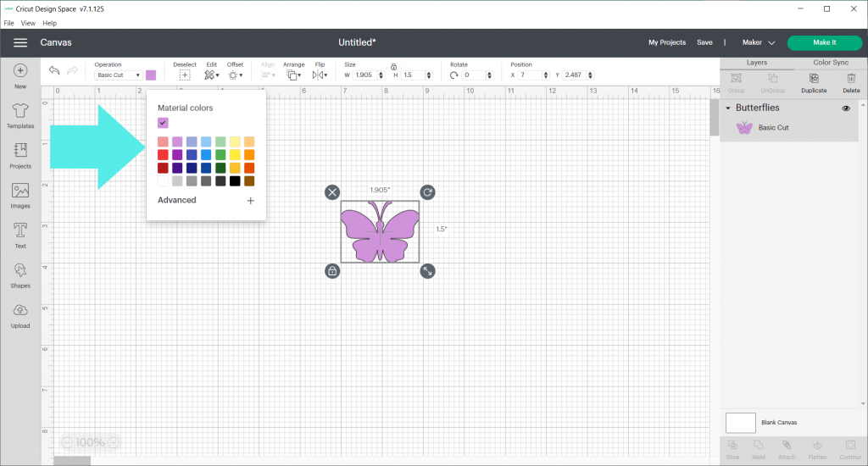
Task: Open the Images library
Action: [20, 191]
